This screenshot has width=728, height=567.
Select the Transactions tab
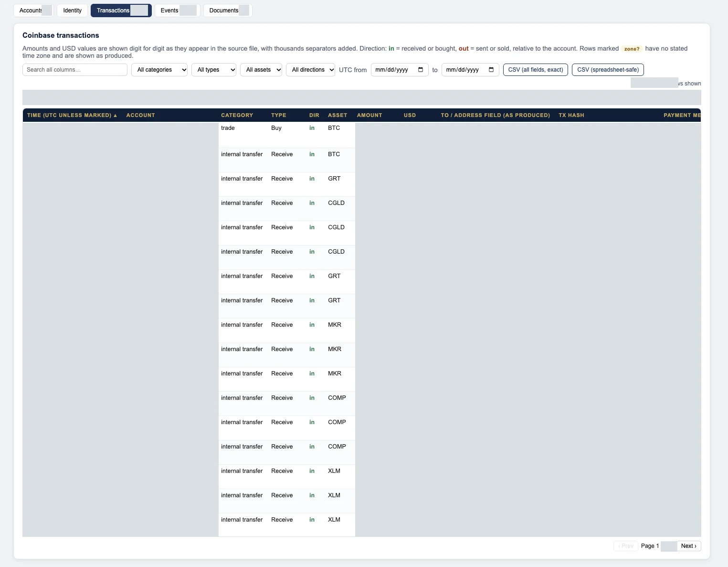(121, 11)
